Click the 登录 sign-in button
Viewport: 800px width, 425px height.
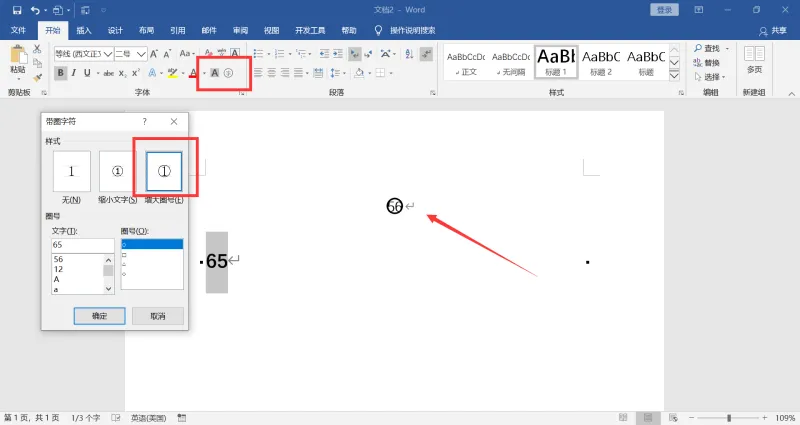664,10
